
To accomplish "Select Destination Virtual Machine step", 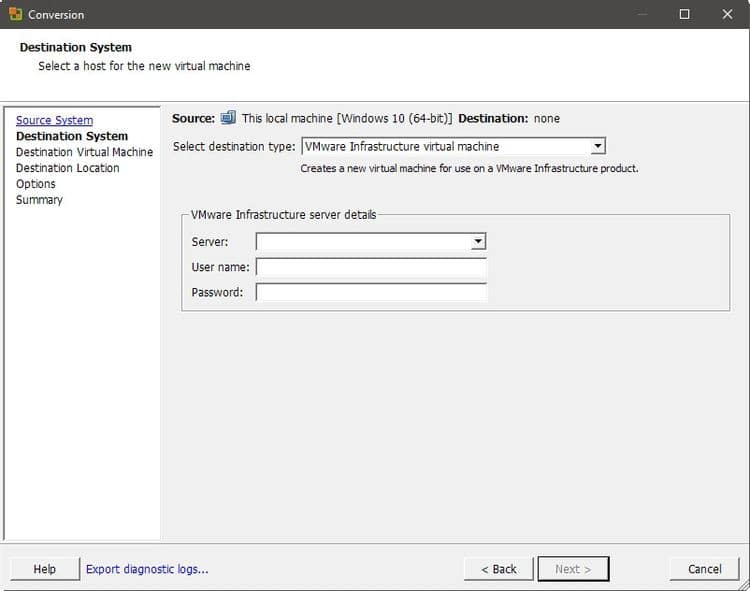I will (85, 152).
